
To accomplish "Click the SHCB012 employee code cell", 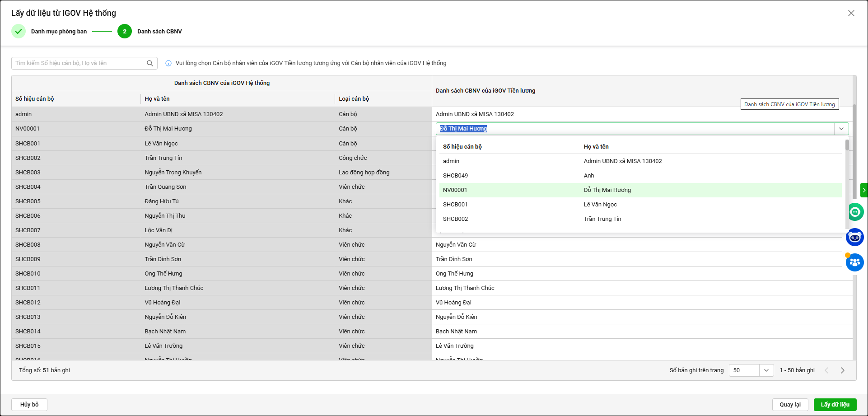I will [76, 303].
